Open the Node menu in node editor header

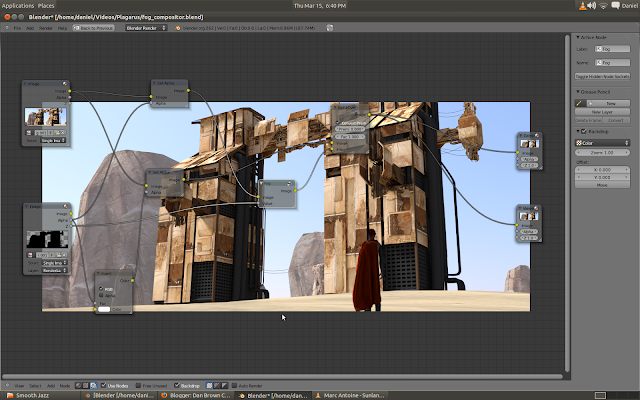pyautogui.click(x=62, y=384)
